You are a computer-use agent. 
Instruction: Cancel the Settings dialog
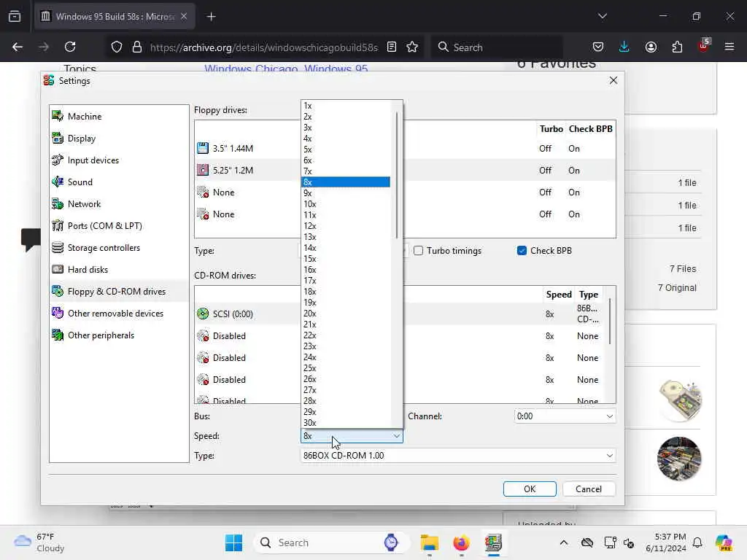(x=589, y=489)
